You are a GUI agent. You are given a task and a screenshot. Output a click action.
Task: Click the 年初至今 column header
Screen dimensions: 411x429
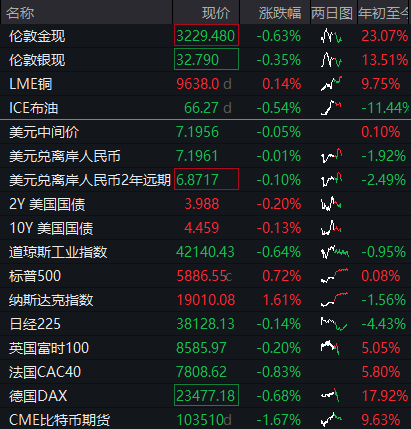(383, 13)
